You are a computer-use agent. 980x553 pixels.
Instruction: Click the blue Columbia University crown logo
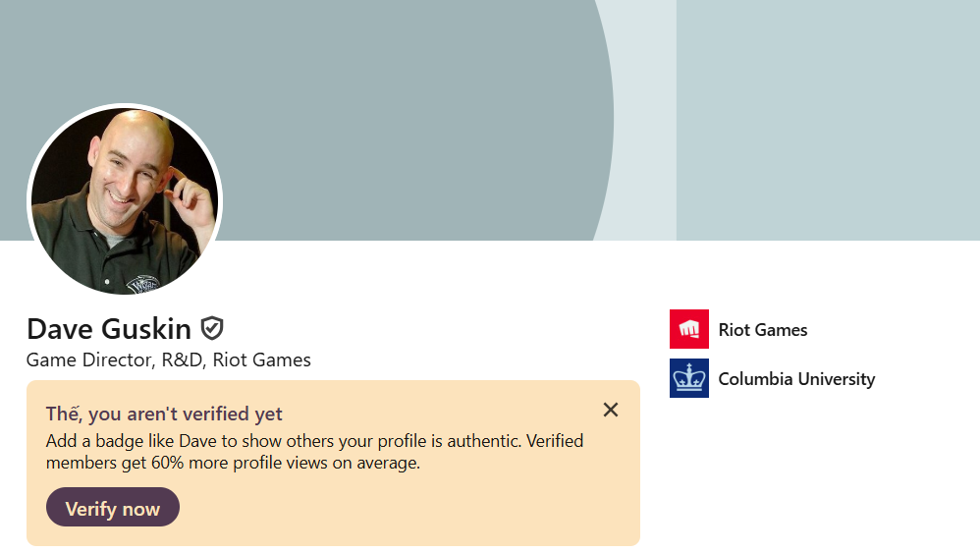coord(688,378)
